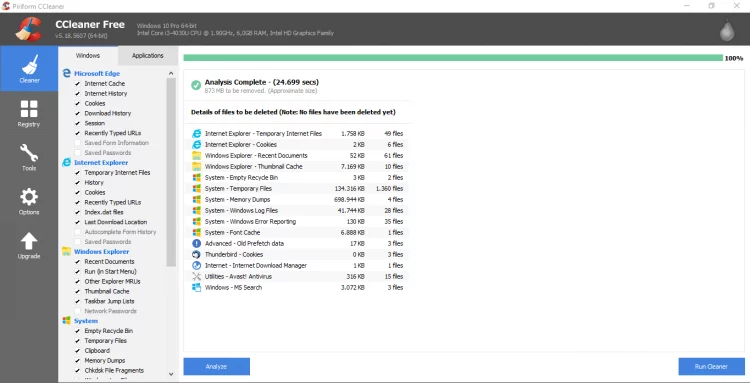Click folder icon beside Windows Explorer - Recent Documents
The height and width of the screenshot is (383, 750).
point(196,155)
